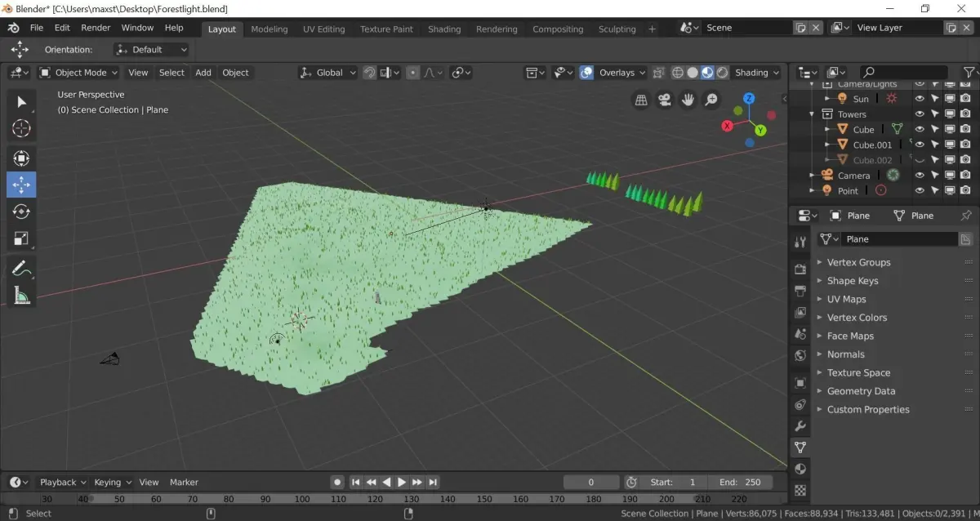Open the Shading options dropdown
The image size is (980, 521).
point(757,73)
